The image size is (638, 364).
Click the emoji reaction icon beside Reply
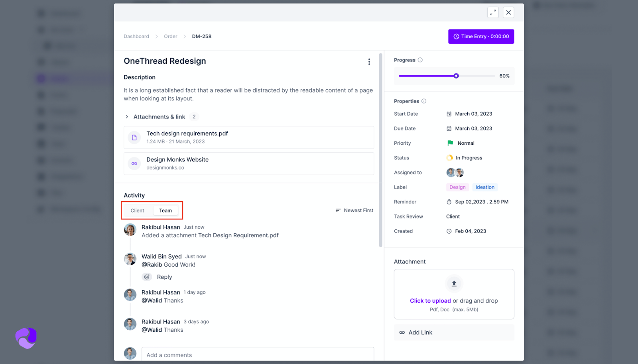(147, 277)
